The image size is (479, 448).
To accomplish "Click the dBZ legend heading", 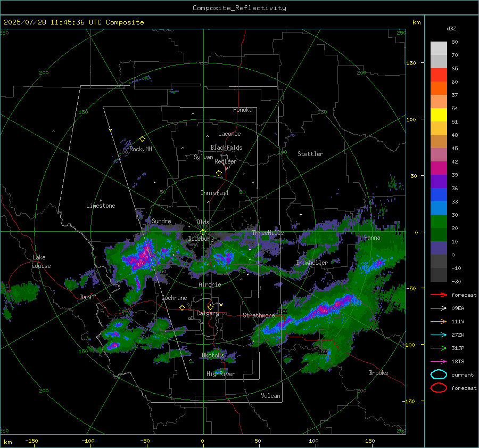I will 451,28.
